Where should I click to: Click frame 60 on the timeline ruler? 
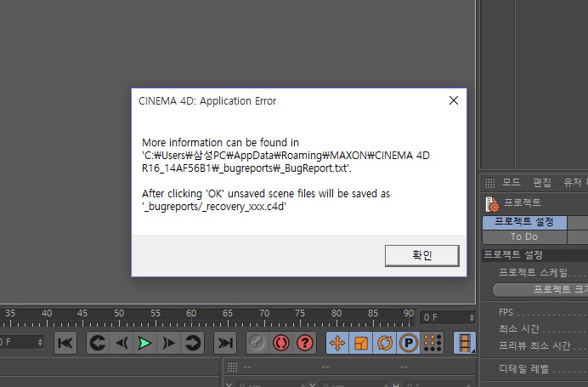pos(191,313)
